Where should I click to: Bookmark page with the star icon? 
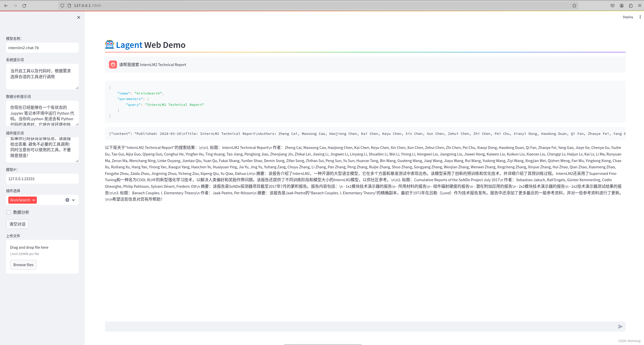coord(574,6)
